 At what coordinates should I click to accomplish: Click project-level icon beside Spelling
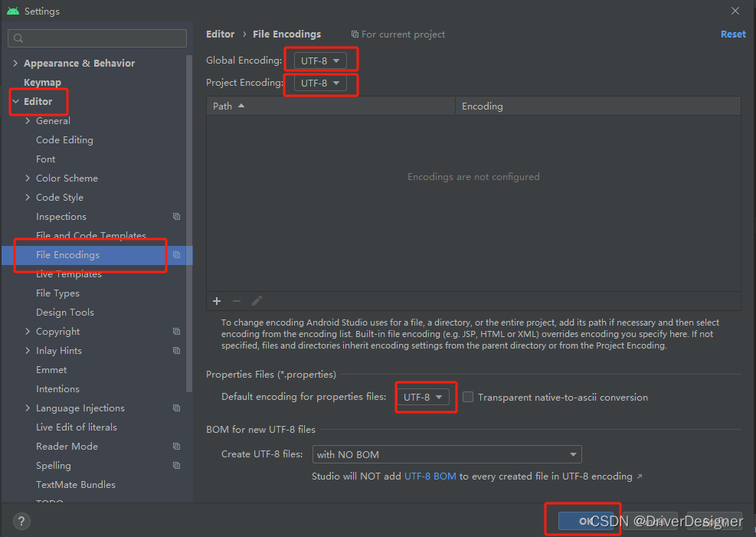176,465
